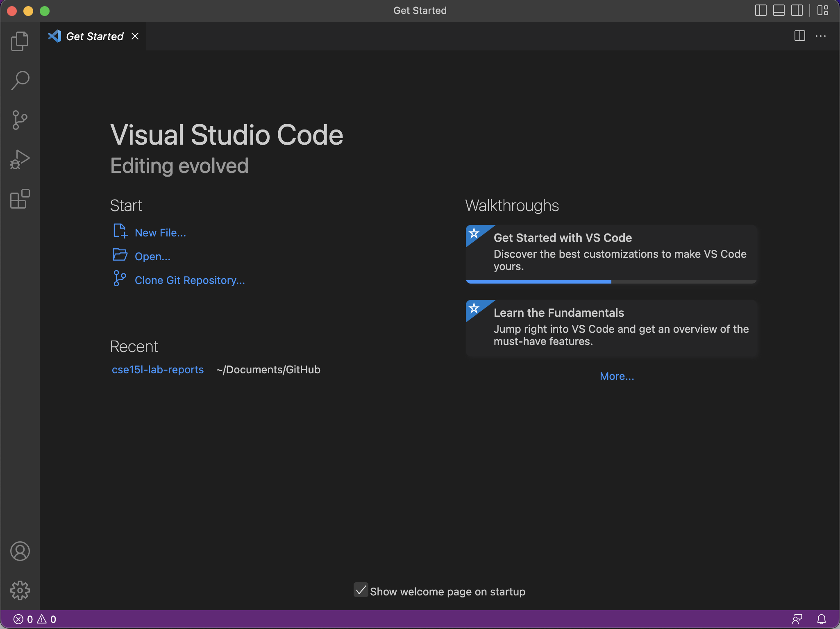The height and width of the screenshot is (629, 840).
Task: Open the Accounts menu icon
Action: (20, 551)
